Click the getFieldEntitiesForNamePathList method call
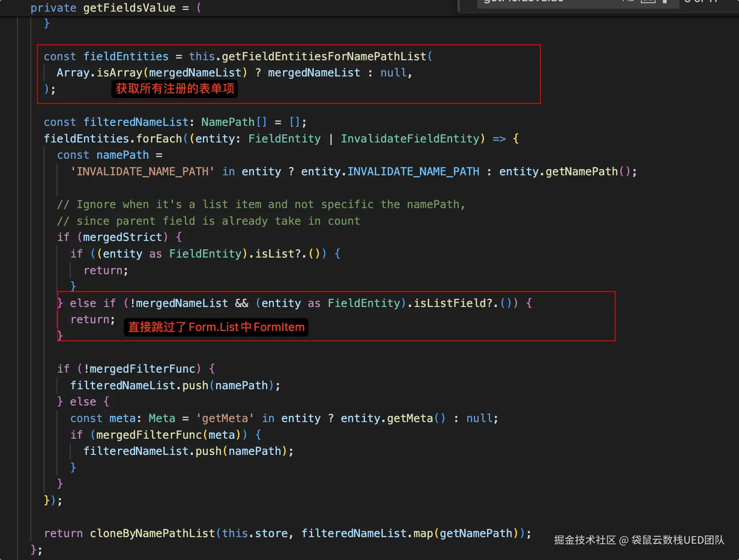 (324, 56)
